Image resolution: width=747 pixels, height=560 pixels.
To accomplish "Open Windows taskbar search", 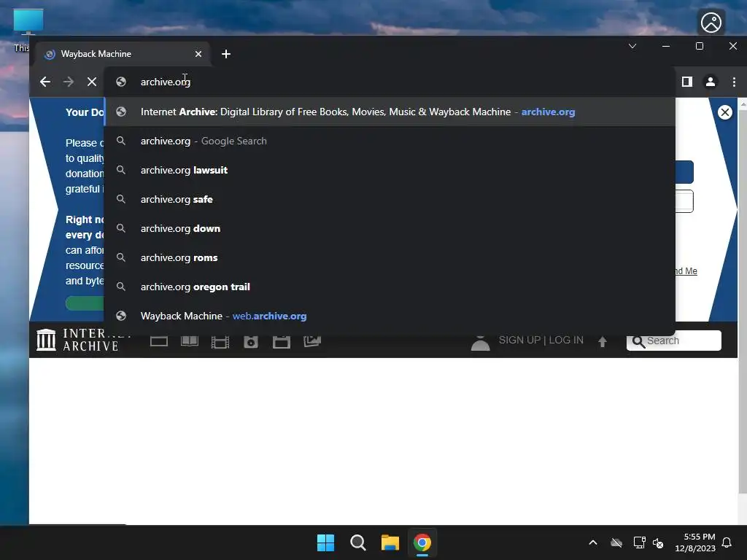I will point(357,542).
